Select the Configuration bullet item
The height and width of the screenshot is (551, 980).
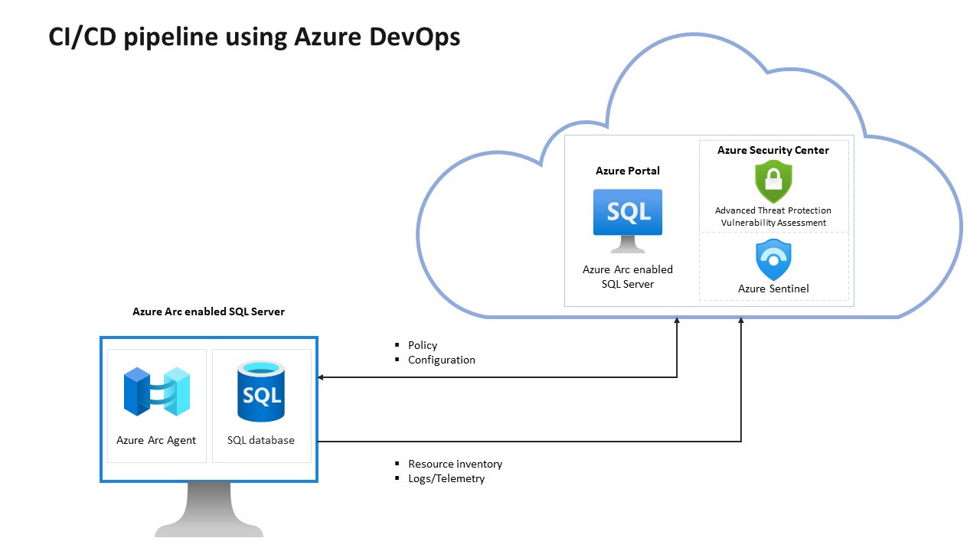(x=442, y=360)
